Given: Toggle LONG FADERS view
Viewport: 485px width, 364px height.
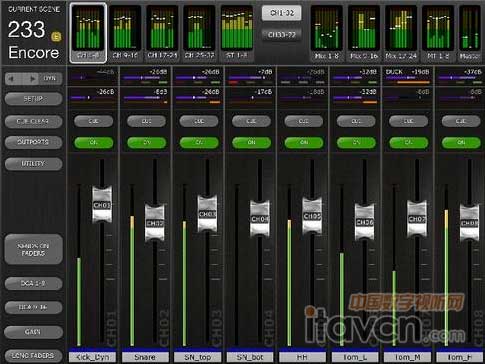Looking at the screenshot, I should click(x=33, y=356).
